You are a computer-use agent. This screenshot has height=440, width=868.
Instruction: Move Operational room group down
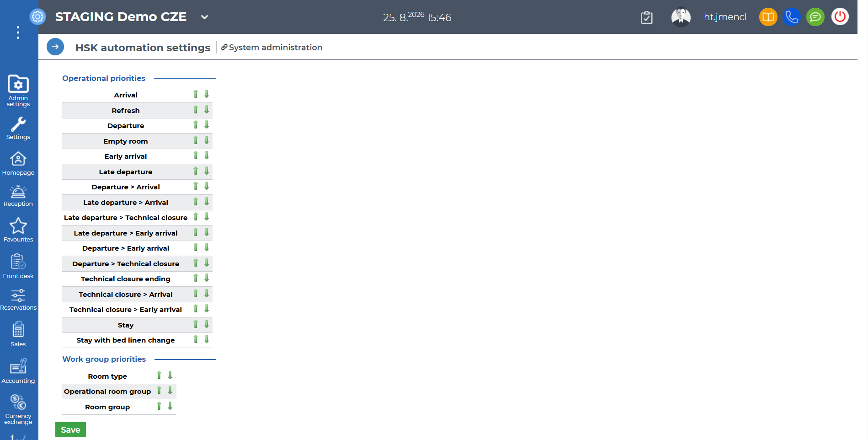point(170,391)
